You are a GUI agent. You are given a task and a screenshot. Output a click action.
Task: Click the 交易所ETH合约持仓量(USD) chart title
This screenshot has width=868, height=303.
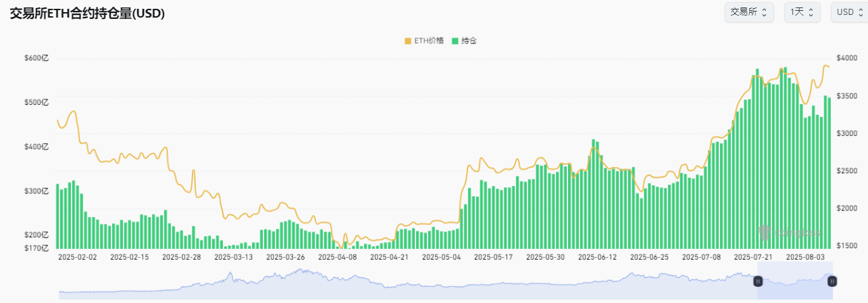pos(87,14)
